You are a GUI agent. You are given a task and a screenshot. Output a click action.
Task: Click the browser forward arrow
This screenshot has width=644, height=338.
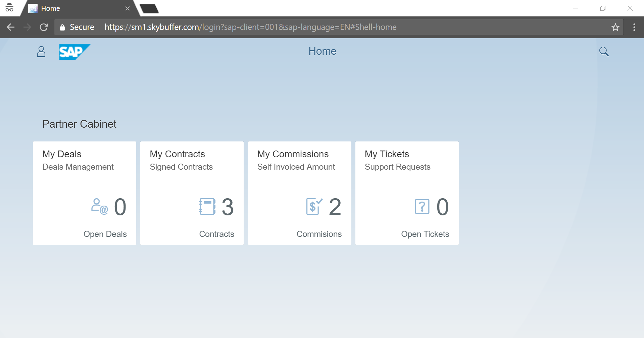[x=27, y=27]
